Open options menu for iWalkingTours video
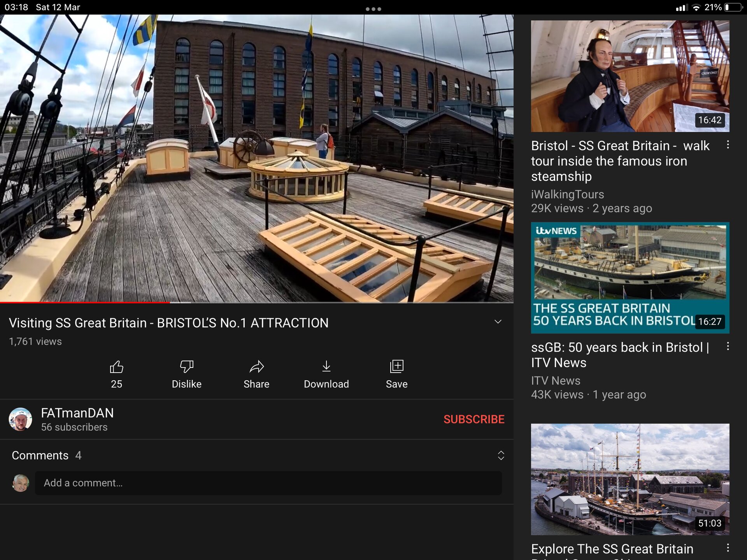 click(x=728, y=145)
